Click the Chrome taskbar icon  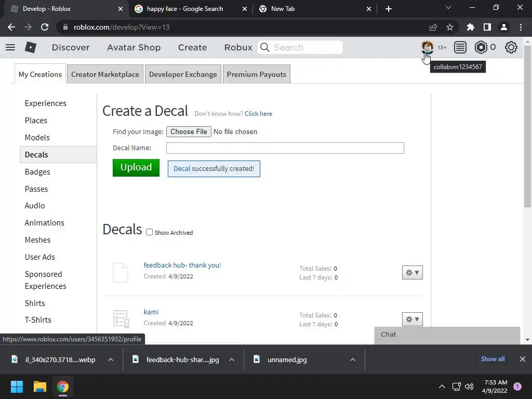coord(63,387)
